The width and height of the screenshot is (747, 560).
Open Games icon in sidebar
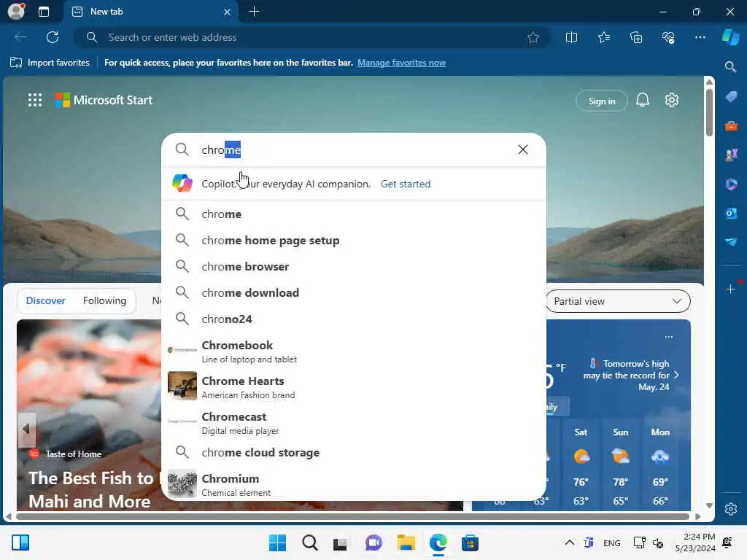click(x=731, y=155)
